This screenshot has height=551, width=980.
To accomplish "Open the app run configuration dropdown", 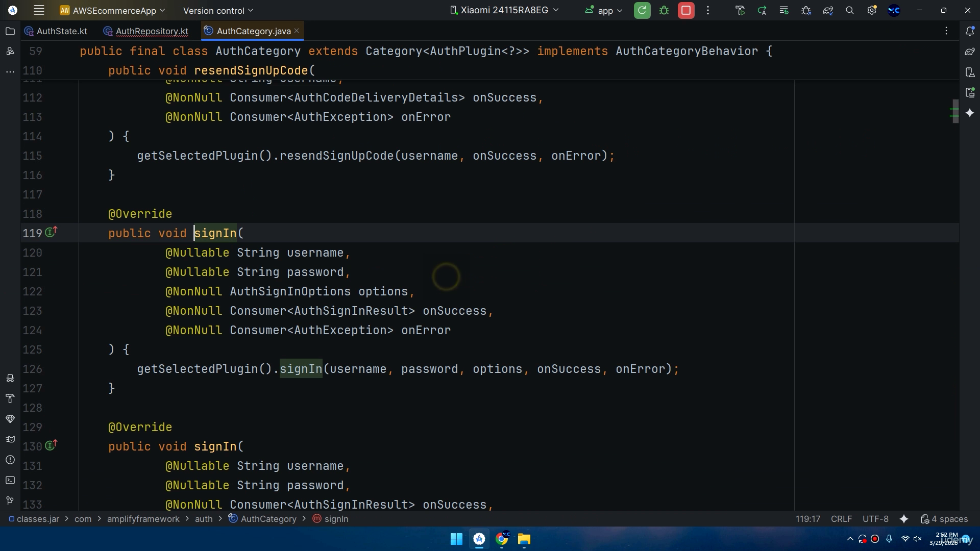I will click(604, 10).
